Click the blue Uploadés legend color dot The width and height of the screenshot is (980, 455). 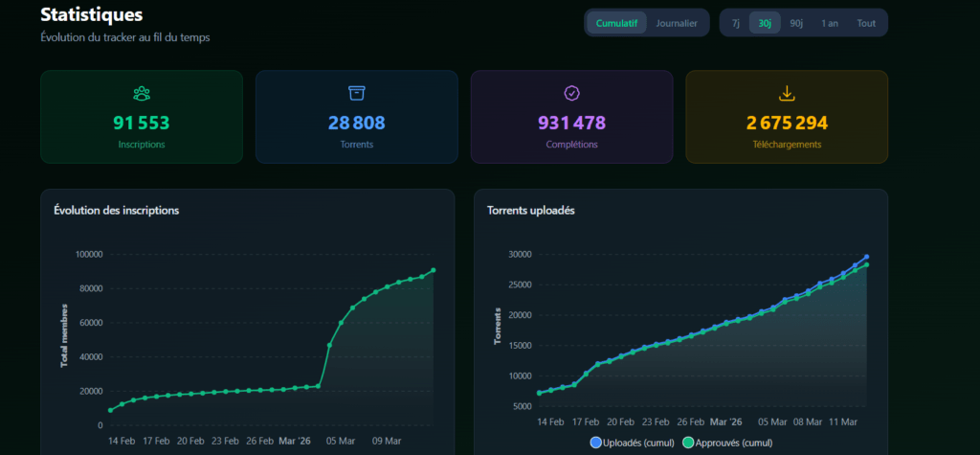596,443
